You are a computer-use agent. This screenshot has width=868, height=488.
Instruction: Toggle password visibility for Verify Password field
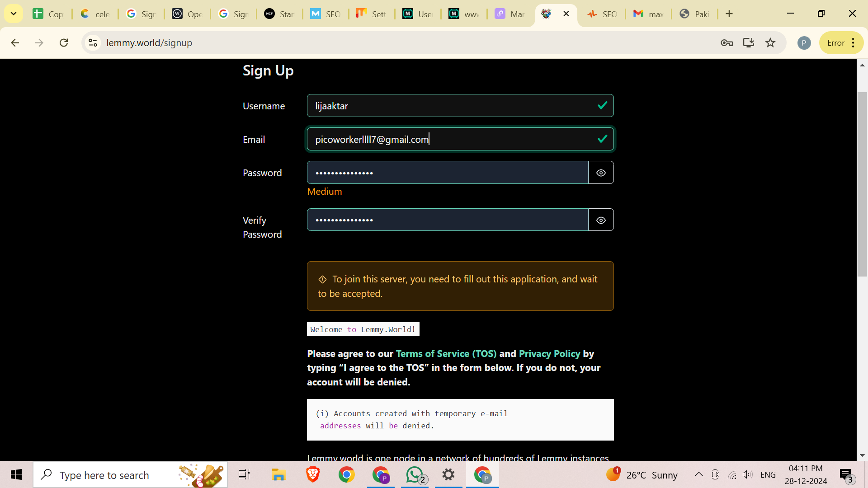[601, 220]
